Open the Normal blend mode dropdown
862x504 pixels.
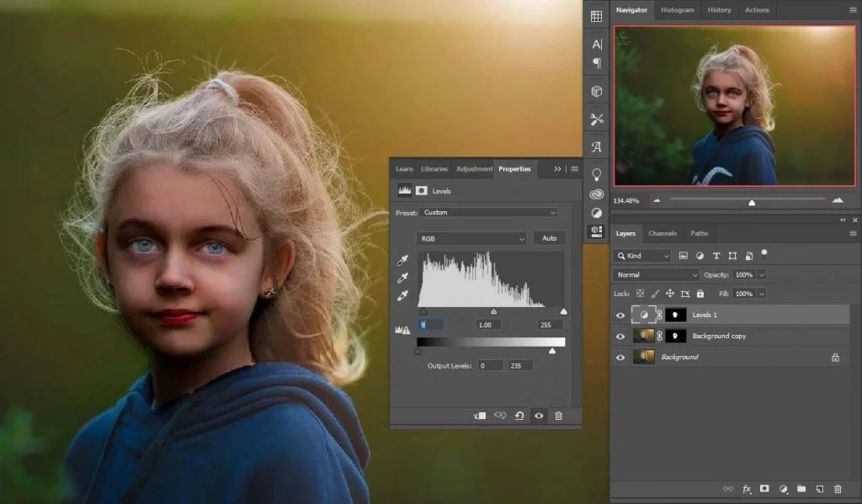click(x=655, y=274)
